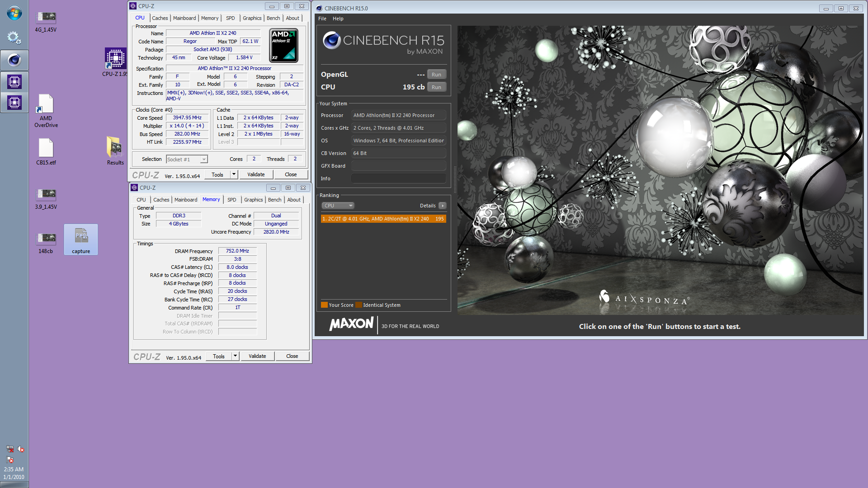
Task: Open the Windows Start orb
Action: click(14, 13)
